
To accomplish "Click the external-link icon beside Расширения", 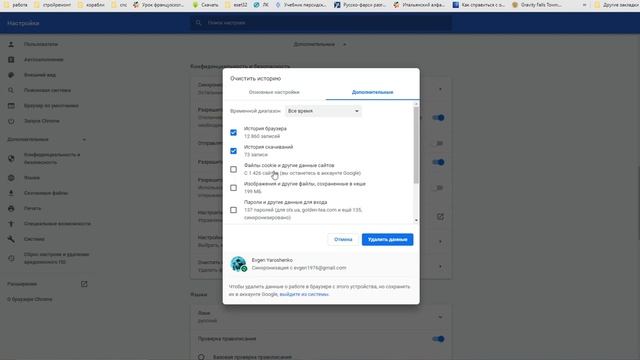I will tap(84, 284).
